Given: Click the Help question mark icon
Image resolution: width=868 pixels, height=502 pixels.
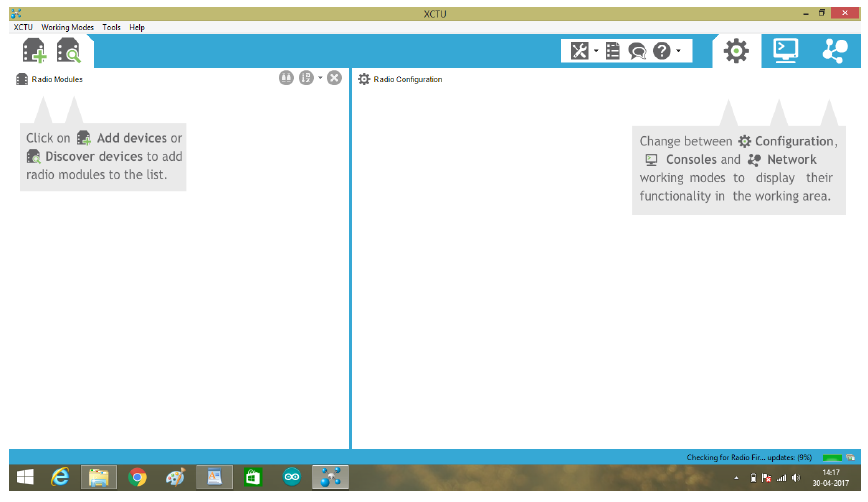Looking at the screenshot, I should [662, 51].
